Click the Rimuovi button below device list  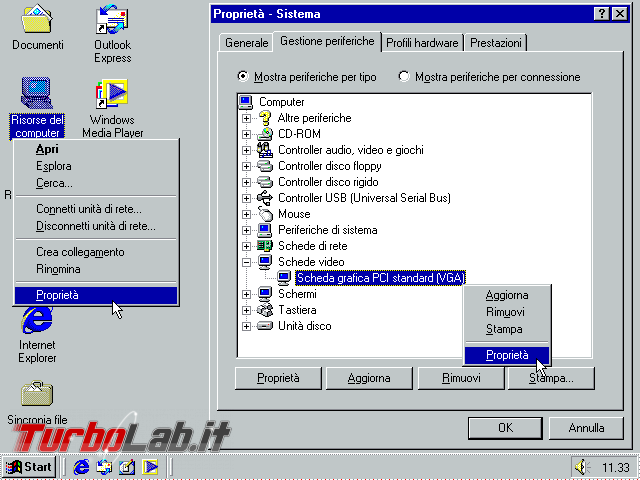tap(461, 378)
